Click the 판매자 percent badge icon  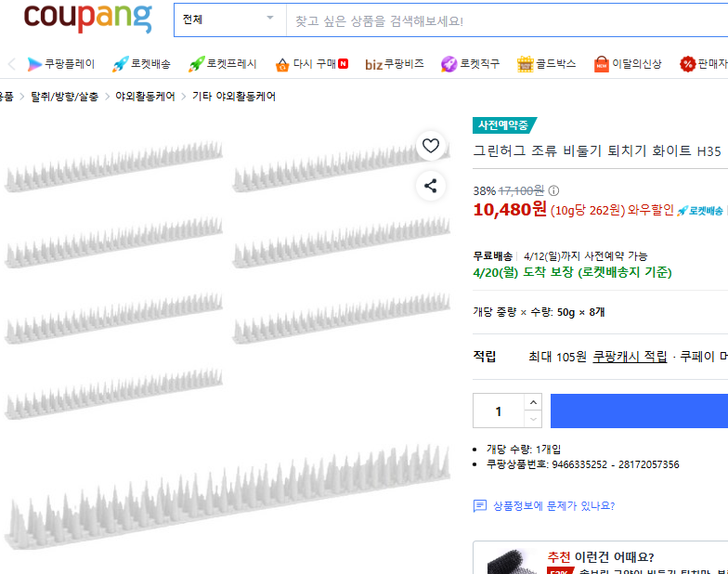coord(687,64)
